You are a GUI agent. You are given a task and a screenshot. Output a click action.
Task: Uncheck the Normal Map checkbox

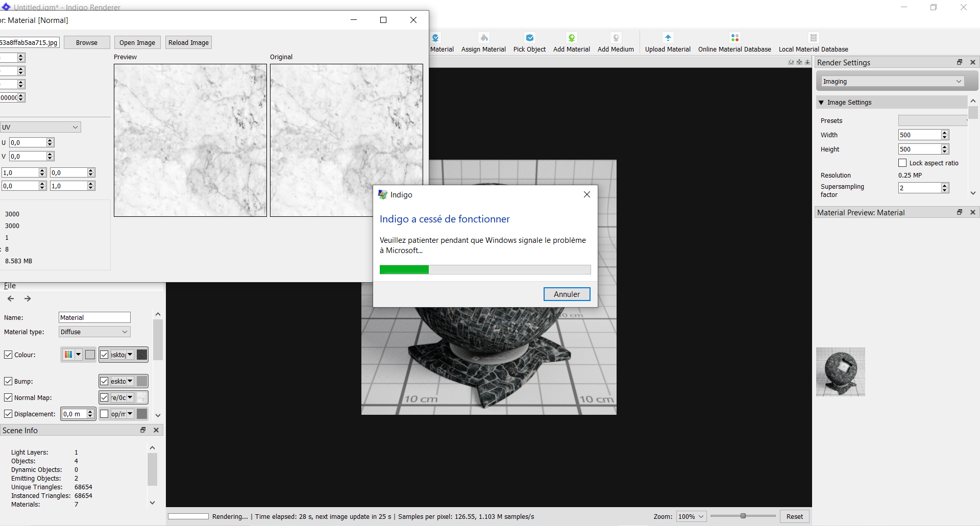(x=8, y=397)
